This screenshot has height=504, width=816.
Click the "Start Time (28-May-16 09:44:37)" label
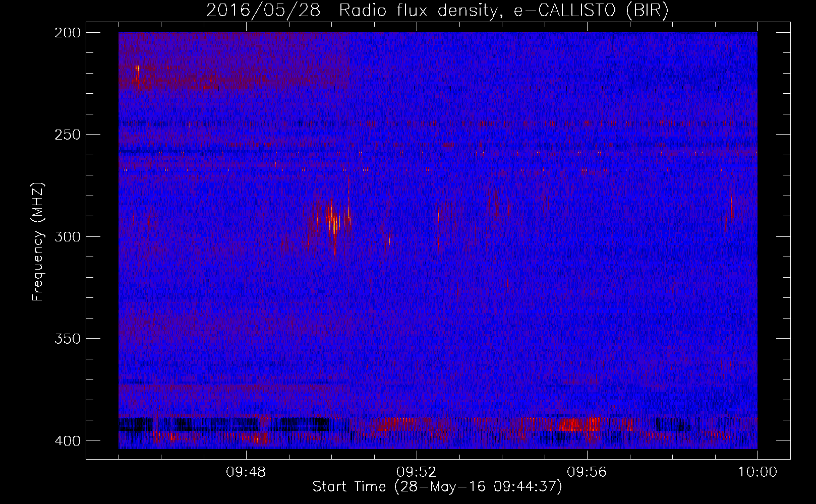pos(437,487)
